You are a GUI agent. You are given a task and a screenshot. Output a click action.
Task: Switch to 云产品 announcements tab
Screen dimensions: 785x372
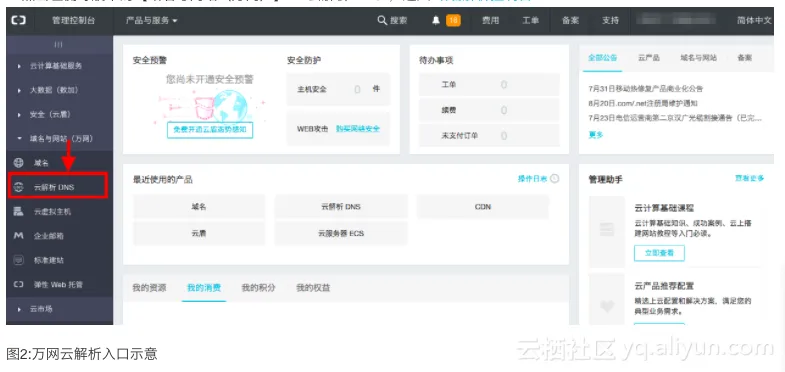648,58
